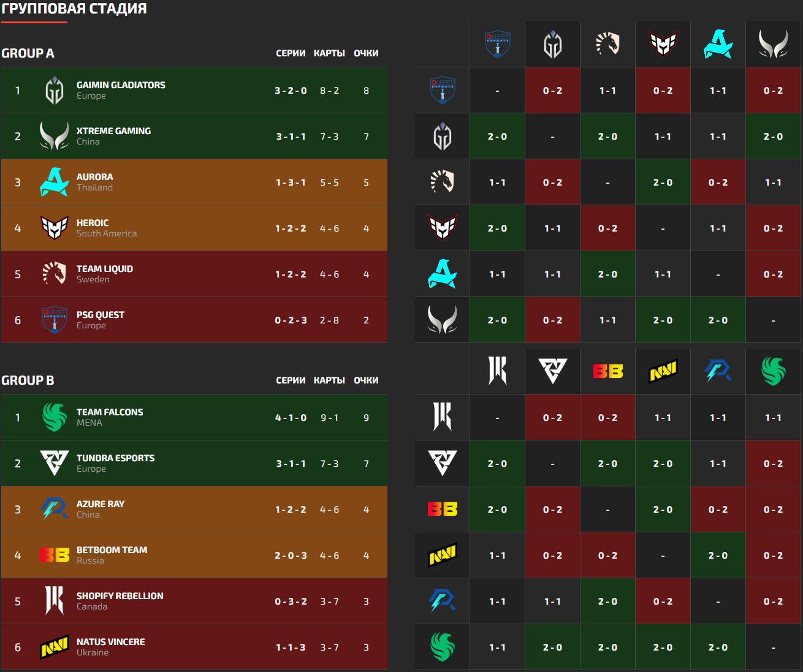Click Shopify Rebellion standings row series record 0-3-2
This screenshot has height=672, width=803.
point(291,602)
